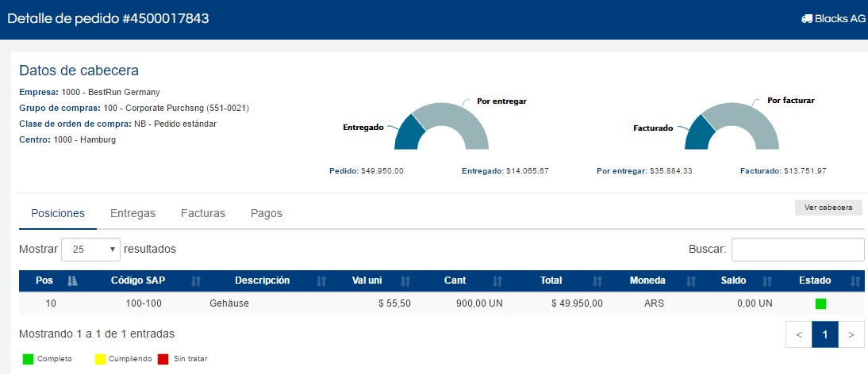This screenshot has width=868, height=374.
Task: Sort by Descripción using its arrow icon
Action: tap(321, 280)
